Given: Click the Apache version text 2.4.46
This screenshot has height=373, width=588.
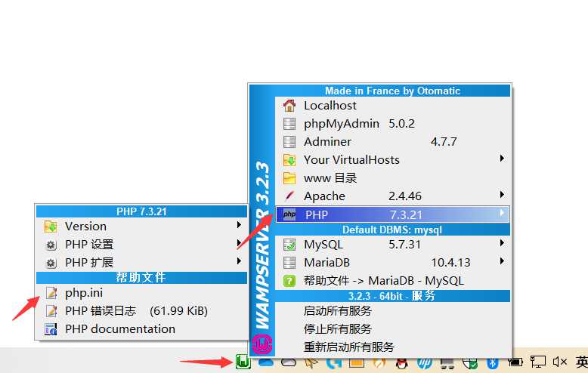Looking at the screenshot, I should 405,196.
